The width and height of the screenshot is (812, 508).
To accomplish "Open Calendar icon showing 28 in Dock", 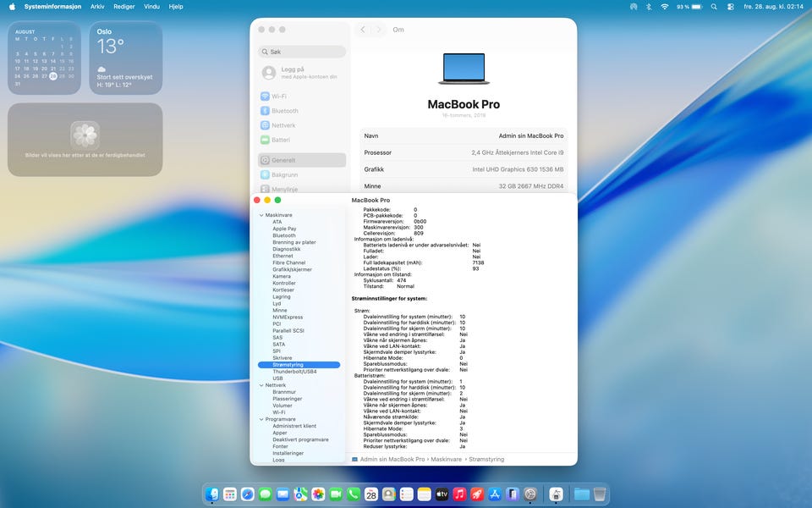I will pyautogui.click(x=371, y=494).
